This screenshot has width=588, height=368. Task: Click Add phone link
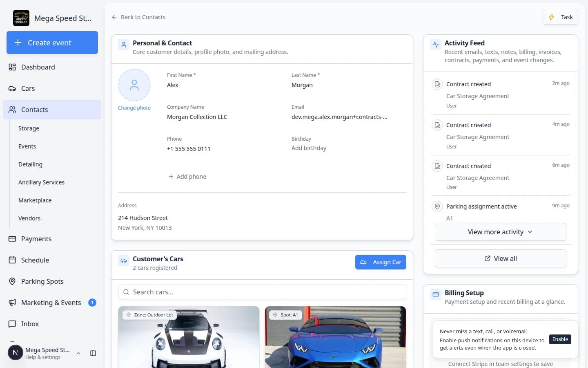click(x=187, y=177)
